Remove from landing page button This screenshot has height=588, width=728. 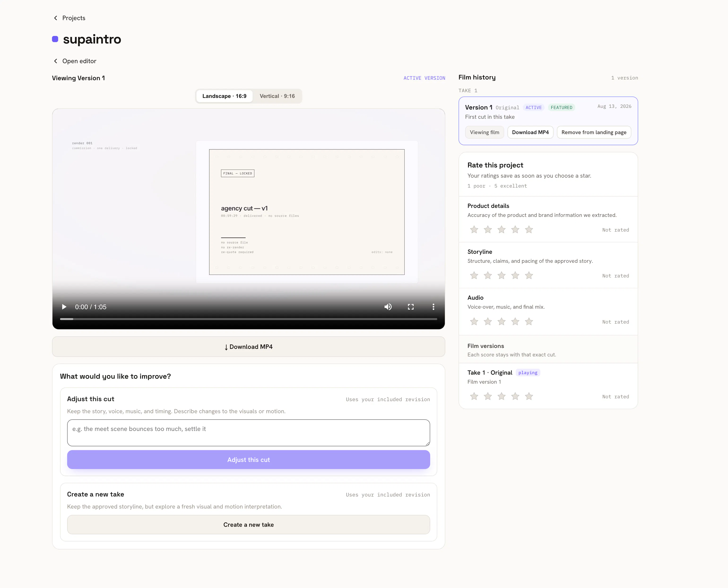tap(594, 132)
